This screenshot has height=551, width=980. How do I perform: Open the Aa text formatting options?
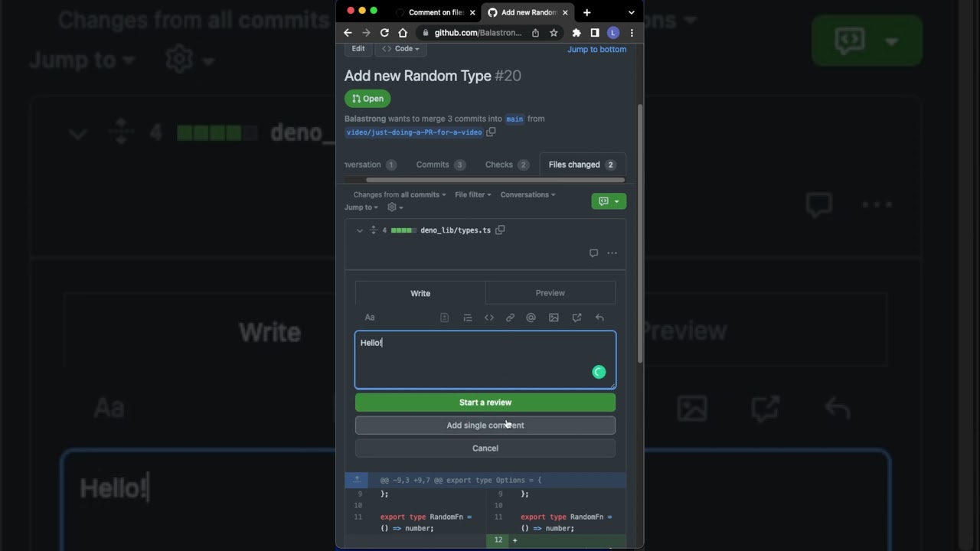click(370, 318)
